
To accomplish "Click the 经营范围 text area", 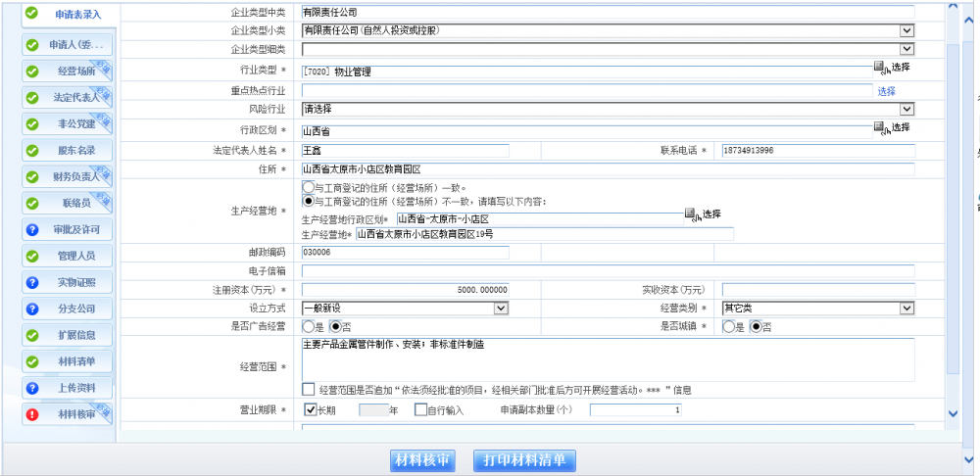I will click(x=609, y=359).
